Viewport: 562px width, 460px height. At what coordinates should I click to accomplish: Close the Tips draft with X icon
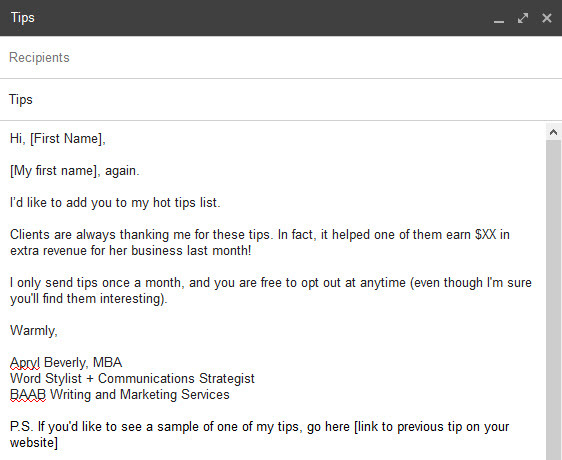[x=547, y=18]
